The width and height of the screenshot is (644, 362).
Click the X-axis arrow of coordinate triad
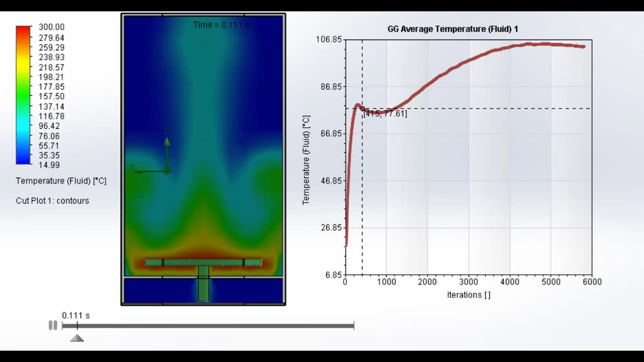[136, 170]
